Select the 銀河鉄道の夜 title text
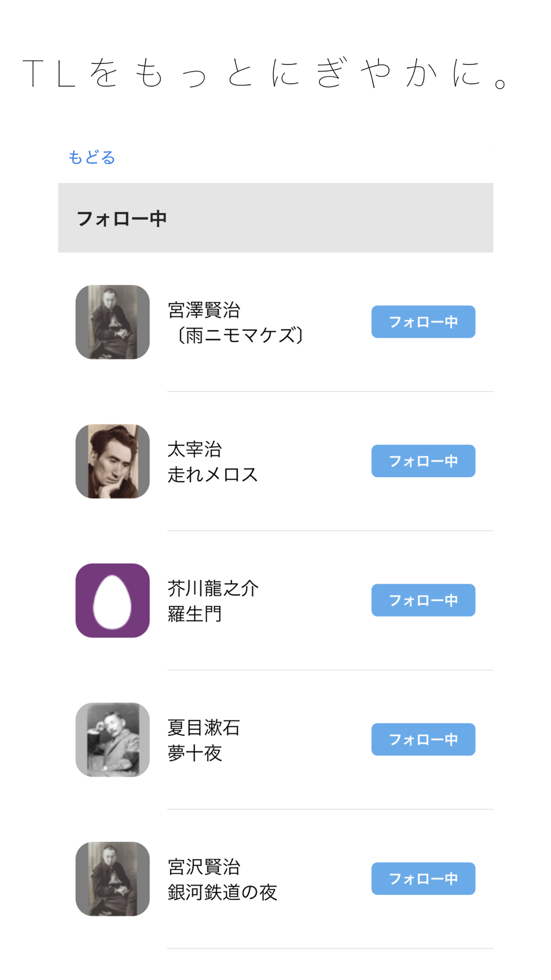The width and height of the screenshot is (551, 980). click(222, 892)
